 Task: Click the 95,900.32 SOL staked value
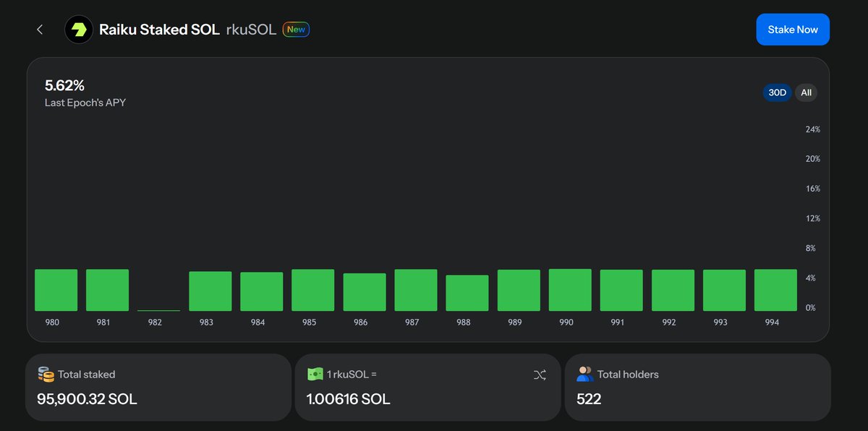(x=87, y=398)
